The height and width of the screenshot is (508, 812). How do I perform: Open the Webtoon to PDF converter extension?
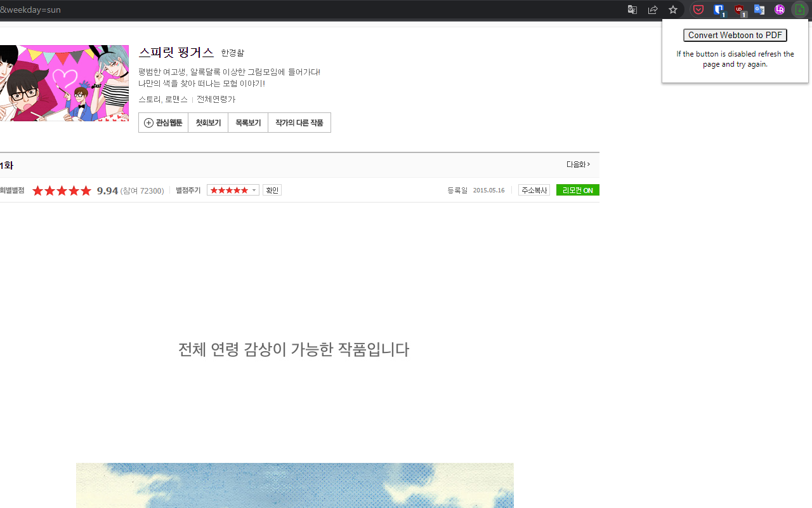point(799,10)
